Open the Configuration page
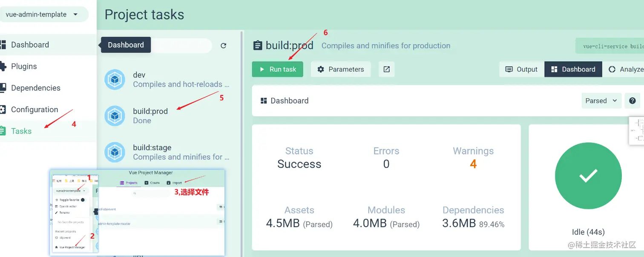 point(48,109)
